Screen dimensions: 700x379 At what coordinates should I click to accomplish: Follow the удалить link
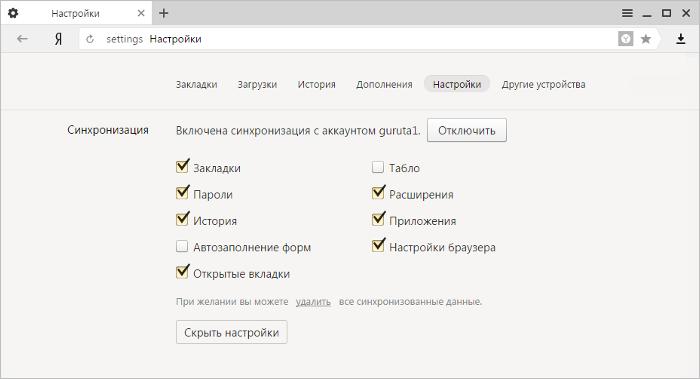point(313,302)
